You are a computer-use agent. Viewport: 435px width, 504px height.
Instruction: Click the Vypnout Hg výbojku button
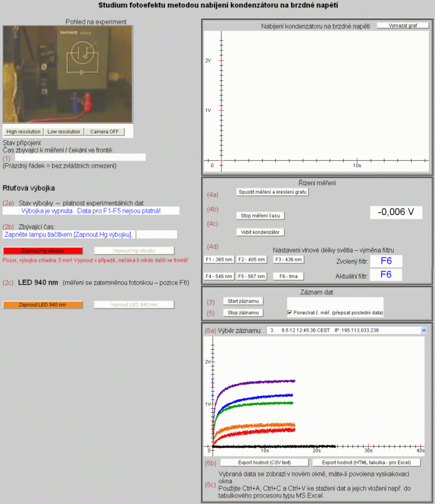tap(134, 251)
